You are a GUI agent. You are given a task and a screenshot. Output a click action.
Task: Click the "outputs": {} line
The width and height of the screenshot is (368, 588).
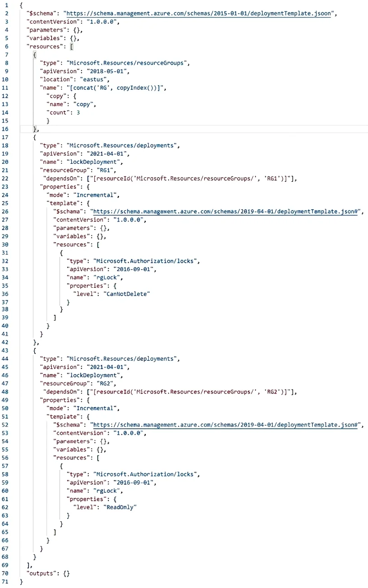point(48,573)
